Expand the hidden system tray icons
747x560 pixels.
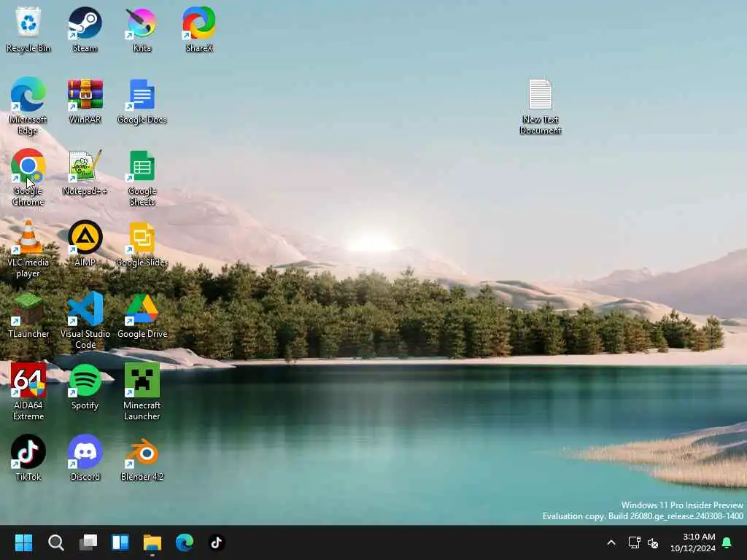click(611, 542)
